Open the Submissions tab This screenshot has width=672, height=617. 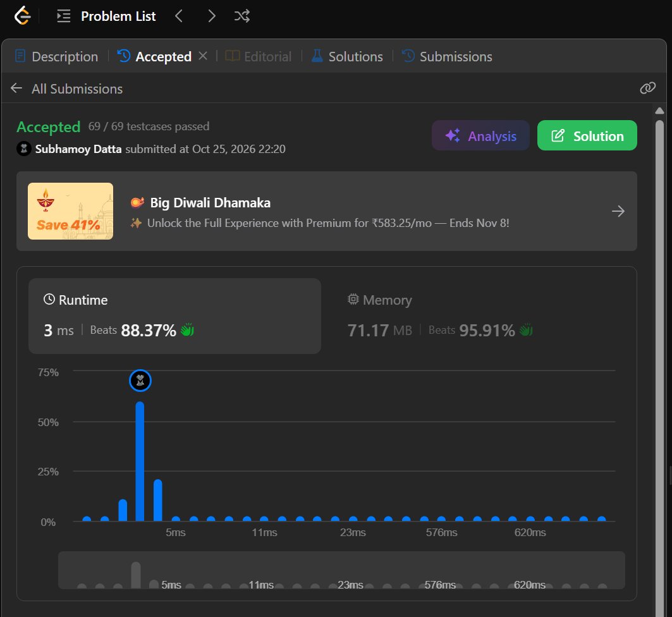447,56
